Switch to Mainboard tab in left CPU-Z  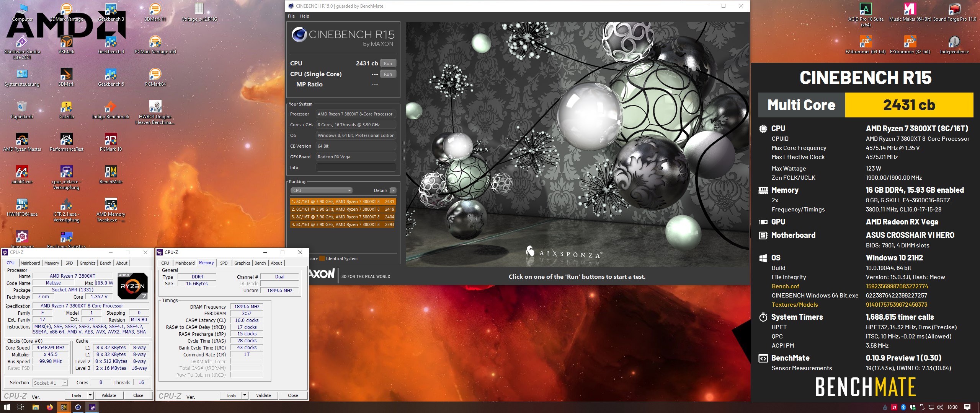tap(30, 263)
